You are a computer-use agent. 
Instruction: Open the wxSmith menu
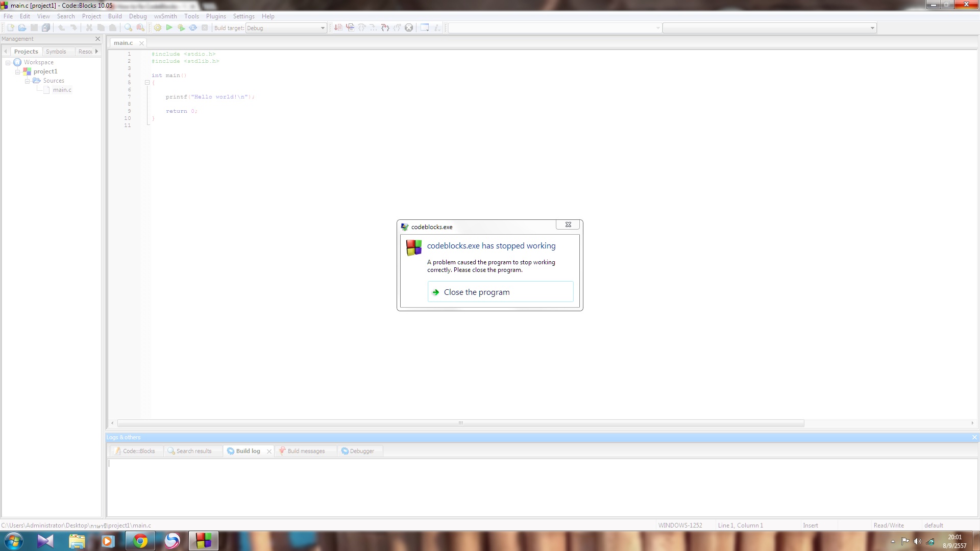tap(165, 16)
